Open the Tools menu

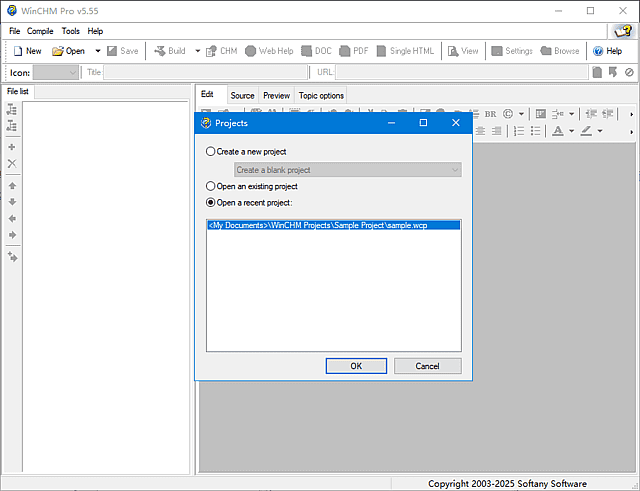(71, 31)
